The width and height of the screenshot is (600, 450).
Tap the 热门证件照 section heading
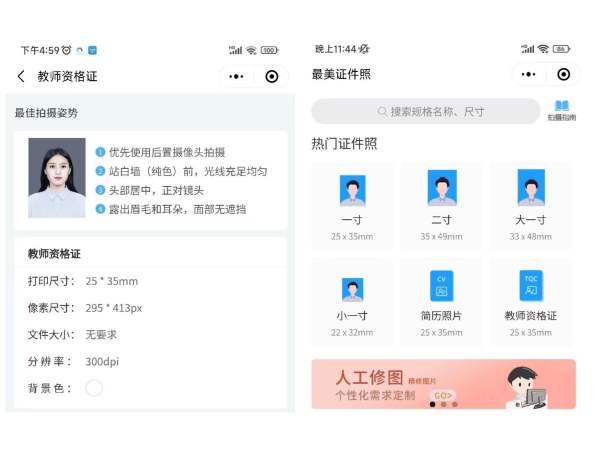pos(344,144)
